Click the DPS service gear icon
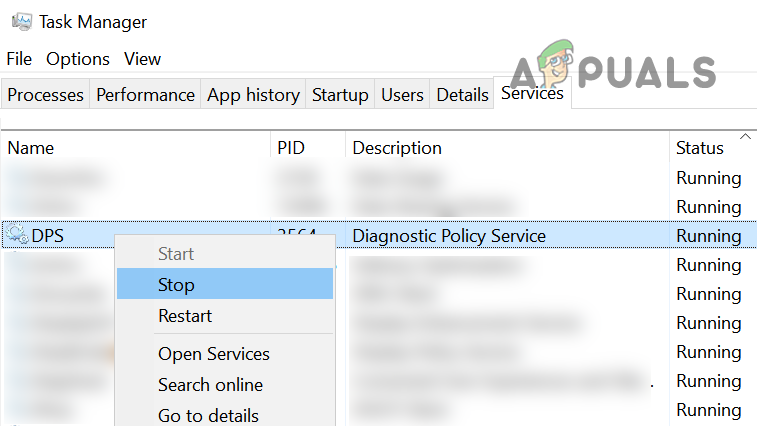 tap(17, 236)
